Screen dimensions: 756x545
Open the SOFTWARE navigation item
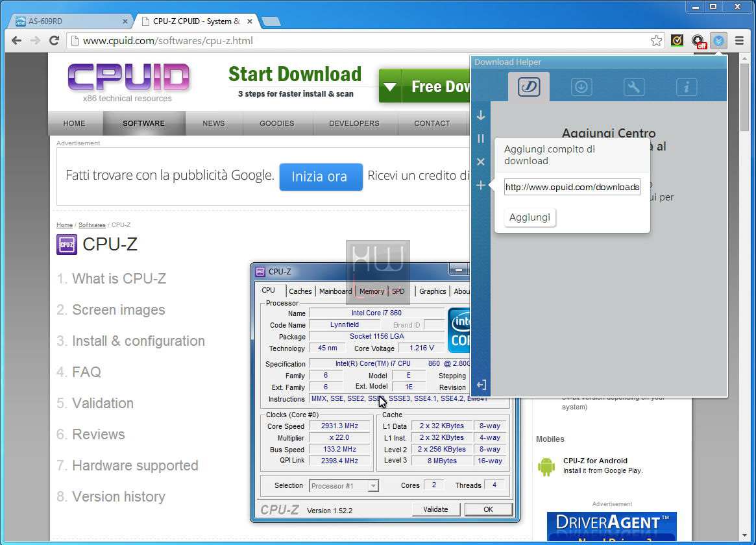[143, 123]
